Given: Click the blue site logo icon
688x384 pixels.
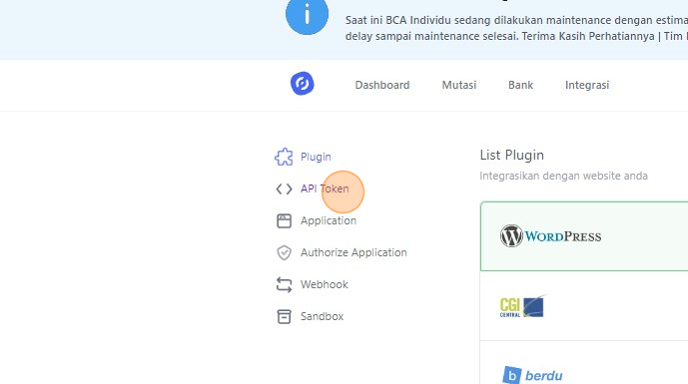Looking at the screenshot, I should click(302, 83).
